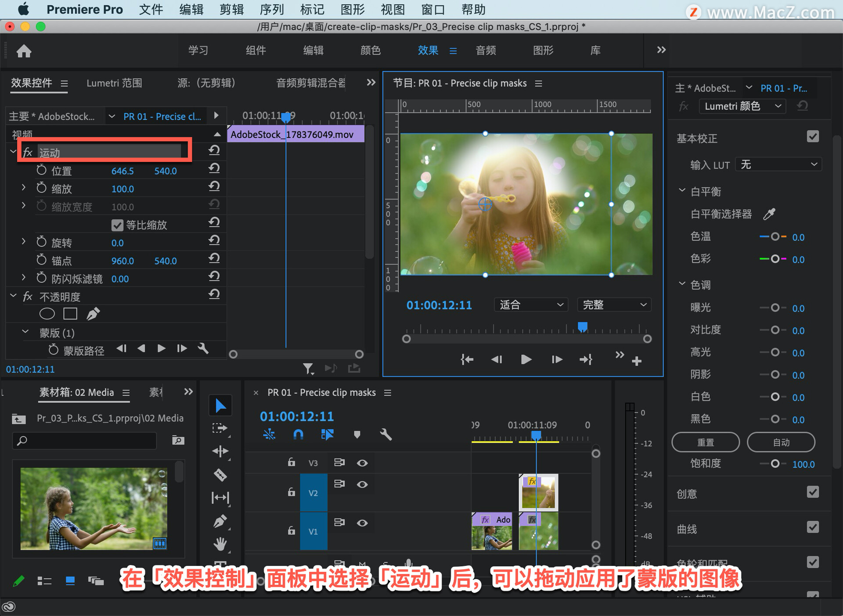Toggle snap in timeline
The image size is (843, 616).
coord(298,434)
